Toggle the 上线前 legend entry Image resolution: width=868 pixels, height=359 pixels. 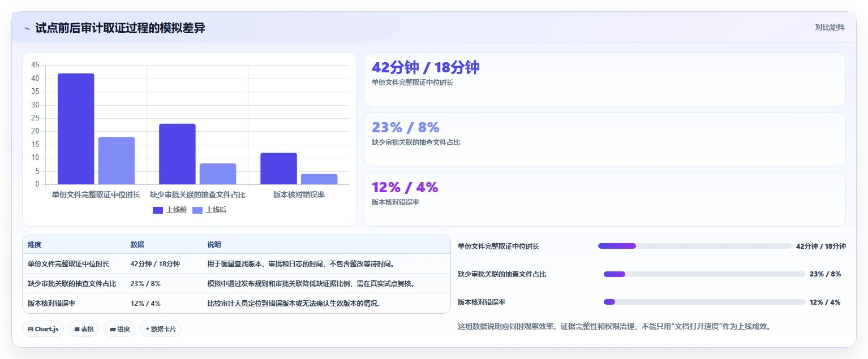click(x=170, y=210)
